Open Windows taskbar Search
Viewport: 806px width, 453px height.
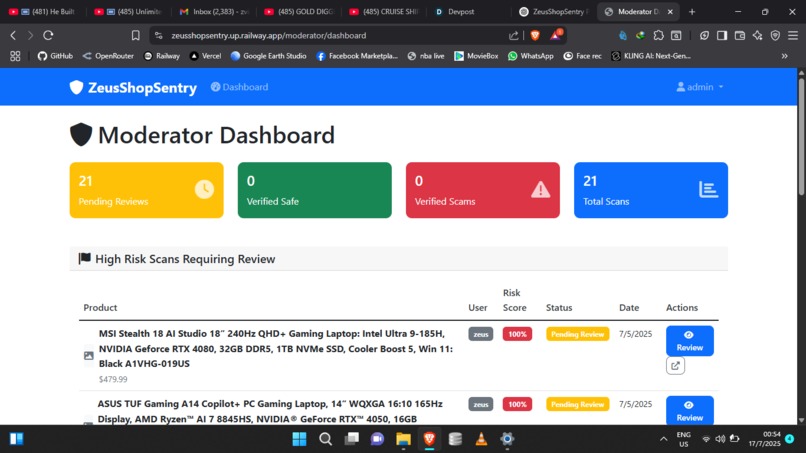325,439
